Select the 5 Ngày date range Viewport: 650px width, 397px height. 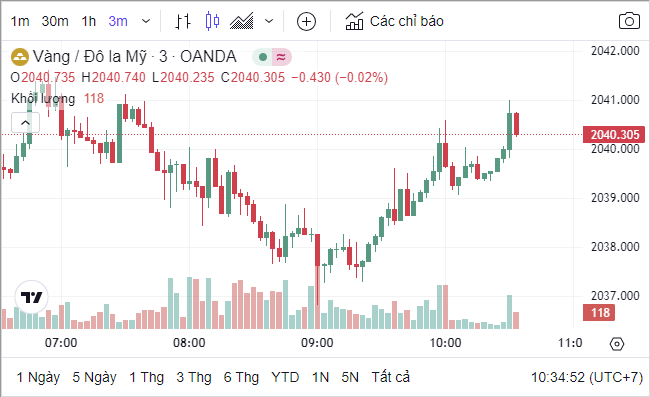[x=94, y=377]
